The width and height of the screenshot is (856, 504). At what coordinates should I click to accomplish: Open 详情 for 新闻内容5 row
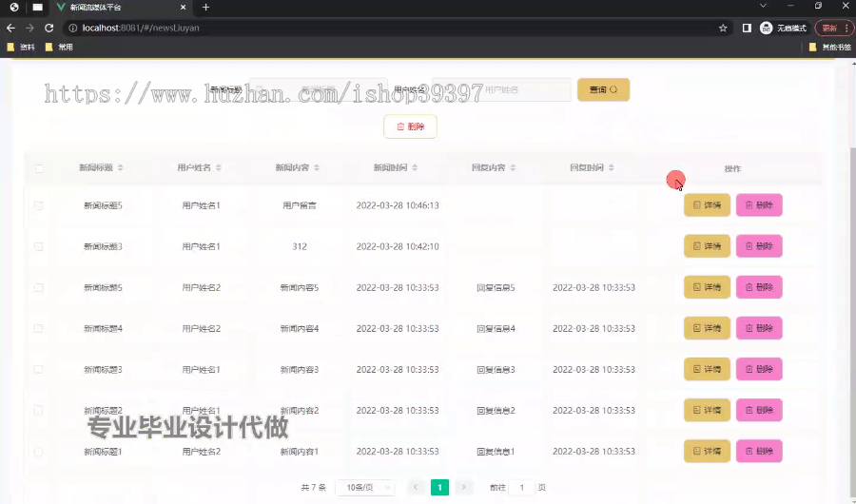tap(707, 287)
